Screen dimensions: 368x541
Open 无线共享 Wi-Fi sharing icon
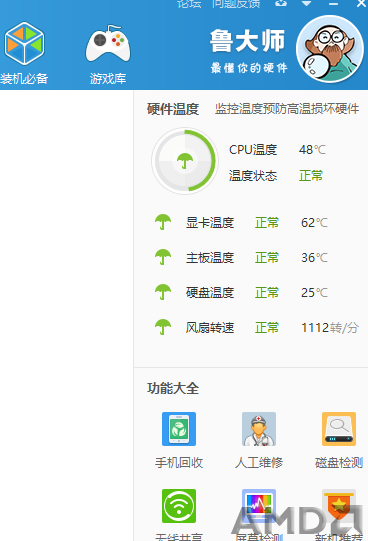pyautogui.click(x=179, y=506)
